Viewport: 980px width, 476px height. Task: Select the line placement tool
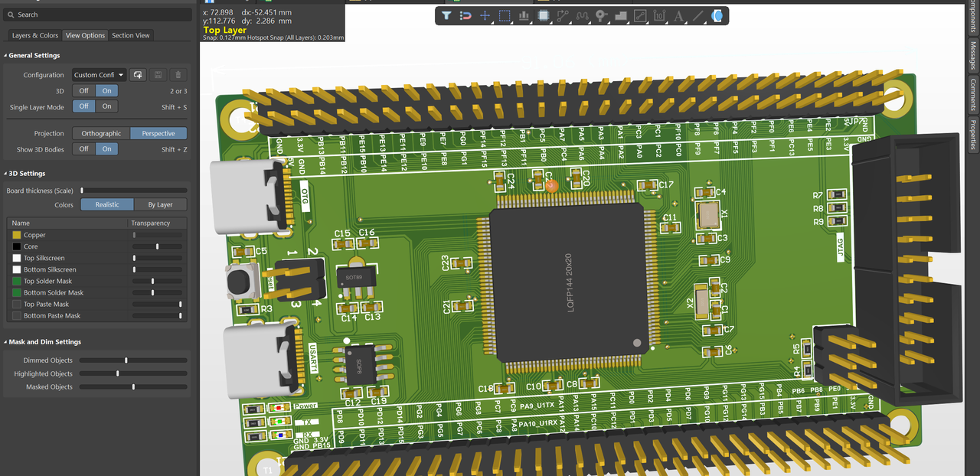(x=697, y=15)
